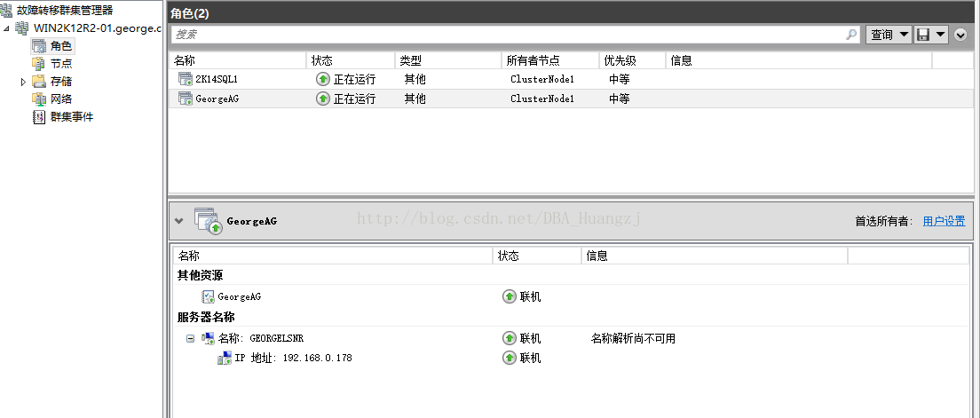Click the IP address online status icon
This screenshot has height=418, width=980.
click(x=510, y=358)
